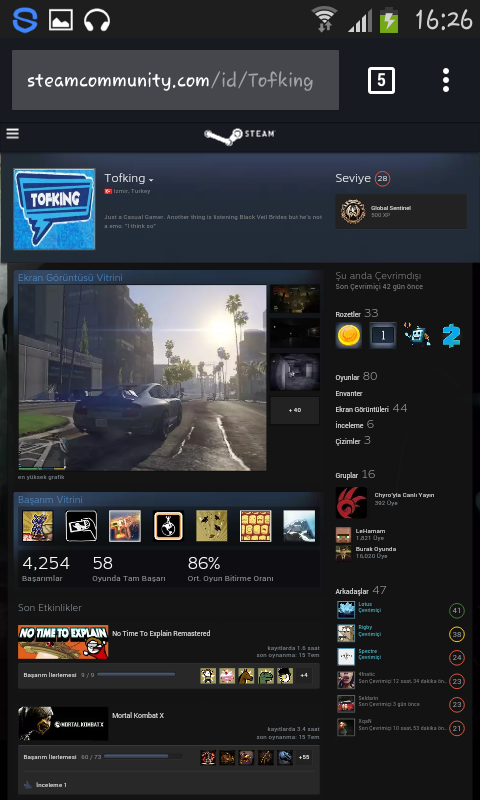Expand +55 achievements for Mortal Kombat X
The width and height of the screenshot is (480, 800).
tap(304, 757)
